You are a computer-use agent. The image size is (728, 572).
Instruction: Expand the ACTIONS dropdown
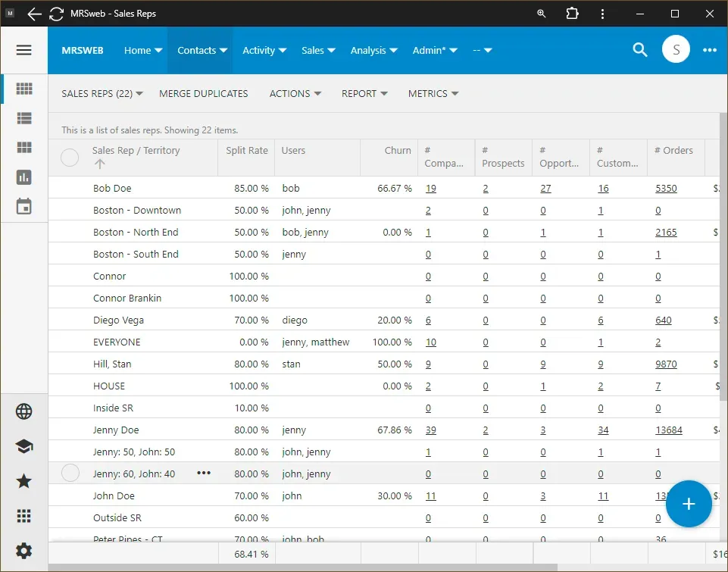(295, 94)
